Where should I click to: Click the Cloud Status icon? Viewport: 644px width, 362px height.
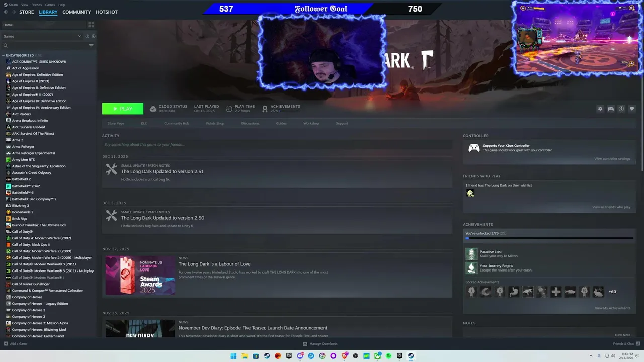[153, 109]
